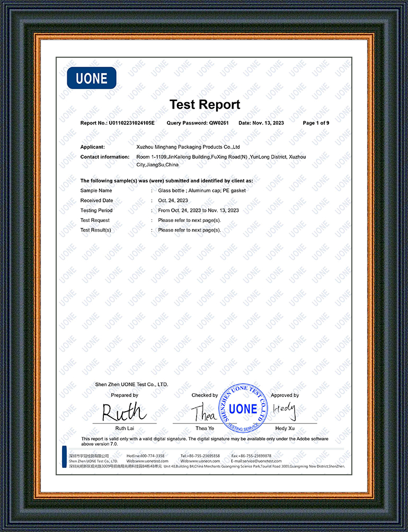Image resolution: width=408 pixels, height=532 pixels.
Task: Click the 'Applicant:' label
Action: tap(93, 147)
